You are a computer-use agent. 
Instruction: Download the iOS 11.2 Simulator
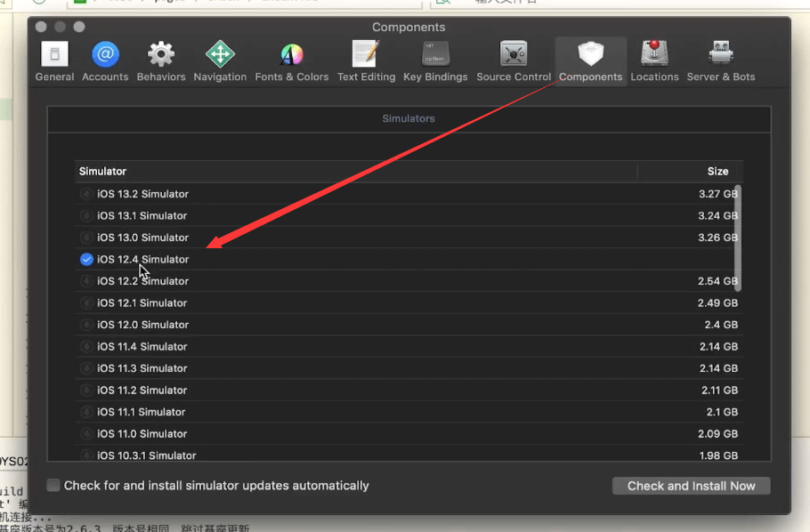coord(86,391)
